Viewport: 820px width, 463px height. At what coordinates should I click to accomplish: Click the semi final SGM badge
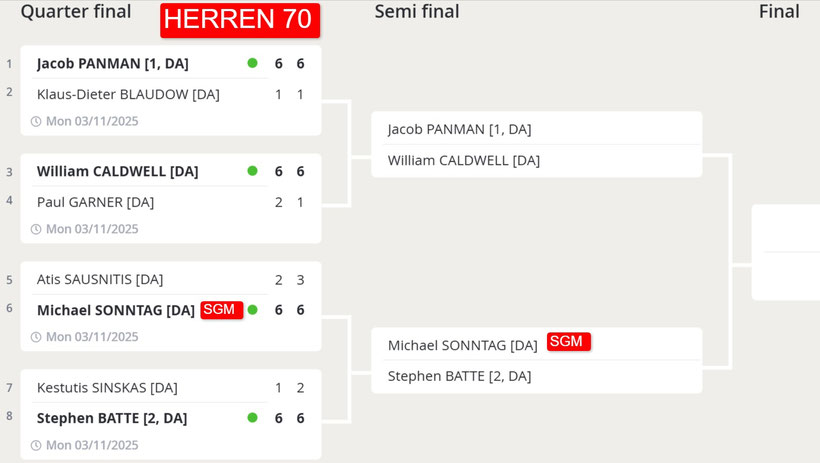(569, 342)
